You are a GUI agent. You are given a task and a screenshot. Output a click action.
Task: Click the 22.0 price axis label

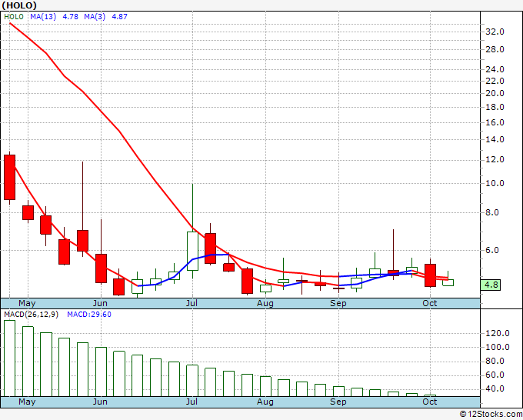click(x=495, y=81)
